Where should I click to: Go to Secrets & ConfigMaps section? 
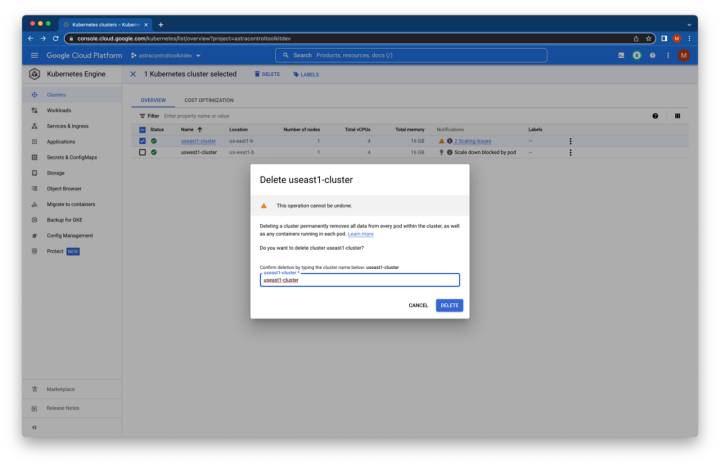(x=74, y=157)
